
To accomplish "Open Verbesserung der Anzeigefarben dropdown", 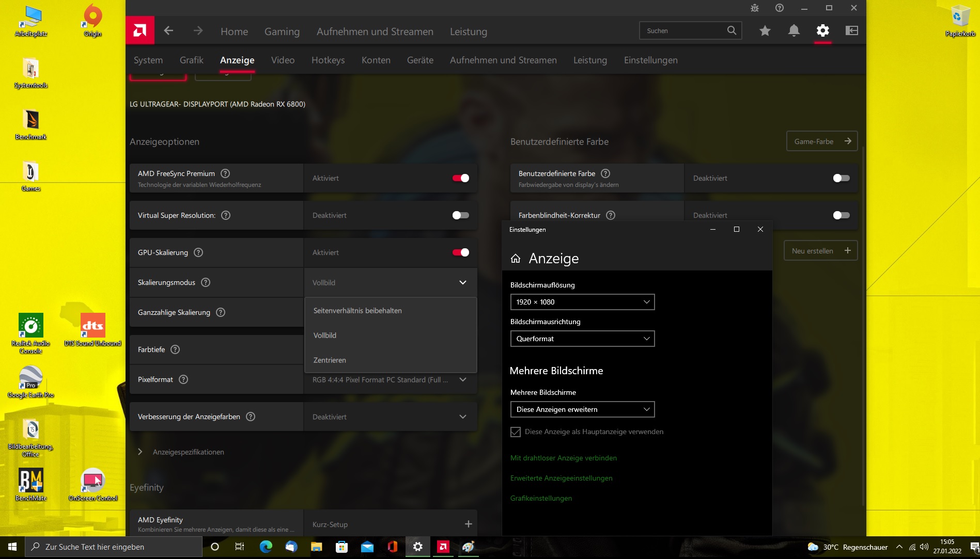I will pyautogui.click(x=391, y=417).
